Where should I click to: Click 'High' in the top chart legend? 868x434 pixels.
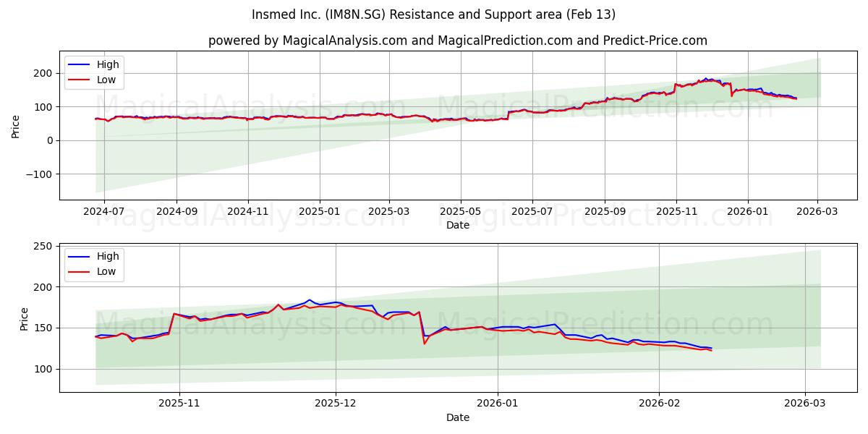(108, 64)
